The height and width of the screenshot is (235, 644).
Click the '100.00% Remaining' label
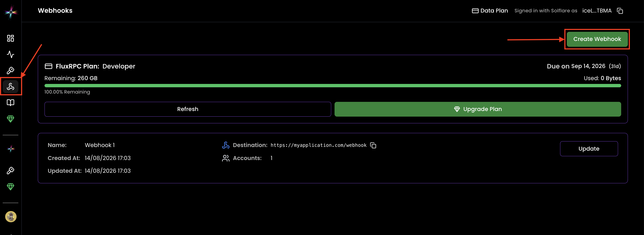67,92
